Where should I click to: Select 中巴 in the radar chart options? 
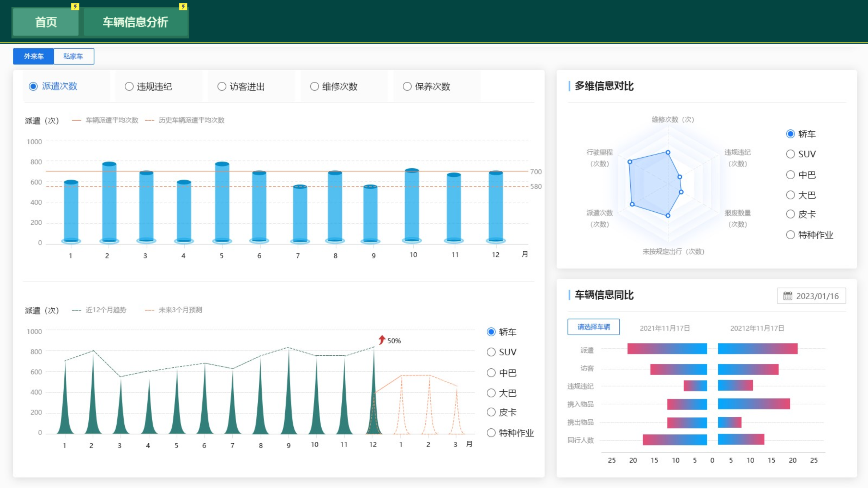(801, 175)
